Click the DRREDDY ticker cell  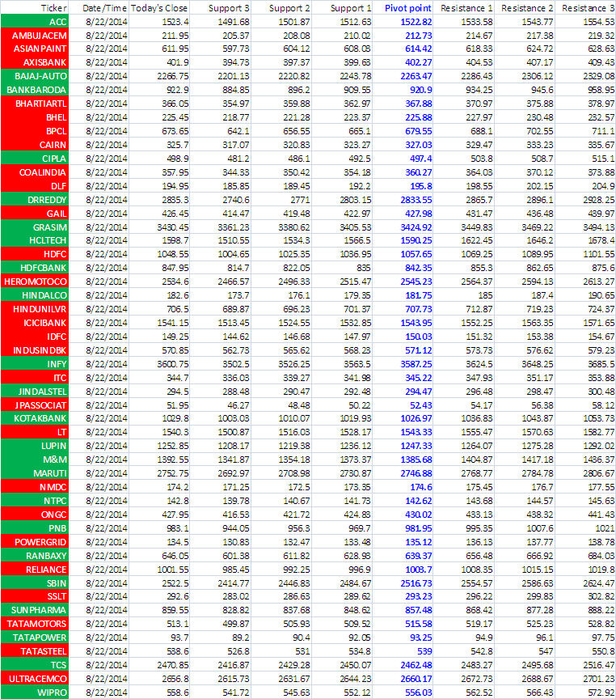coord(35,200)
